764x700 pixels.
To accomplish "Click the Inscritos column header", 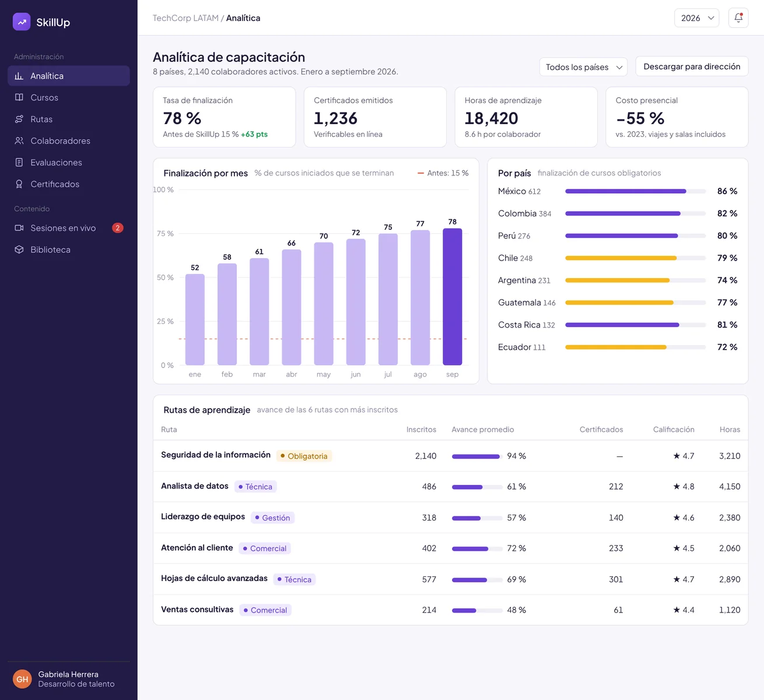I will coord(421,430).
